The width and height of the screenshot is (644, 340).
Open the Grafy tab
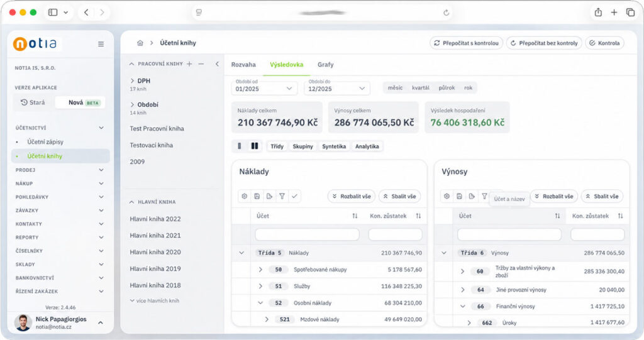(x=325, y=65)
